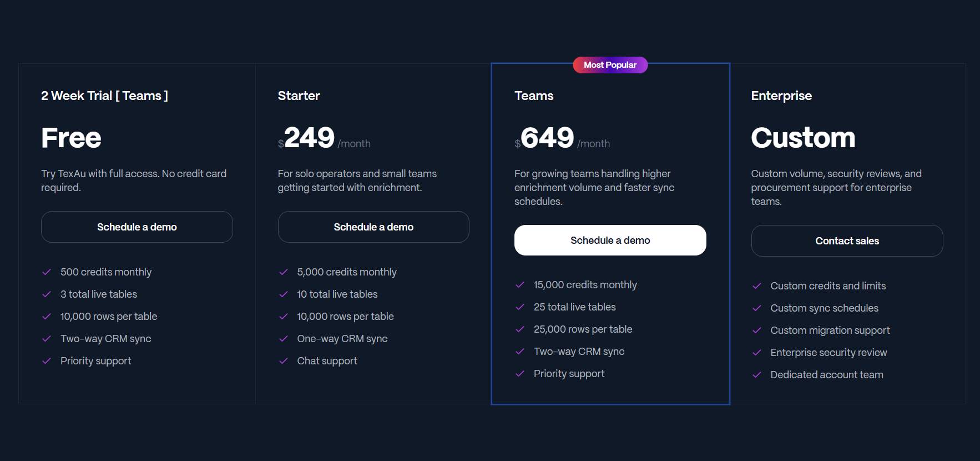Click the checkmark next to Priority support in Teams

point(519,373)
